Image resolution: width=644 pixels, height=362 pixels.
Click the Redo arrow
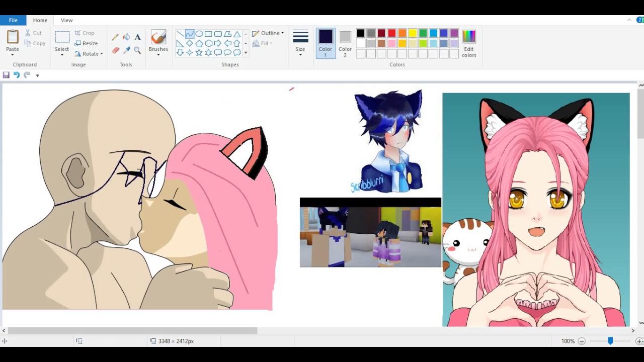(x=27, y=75)
